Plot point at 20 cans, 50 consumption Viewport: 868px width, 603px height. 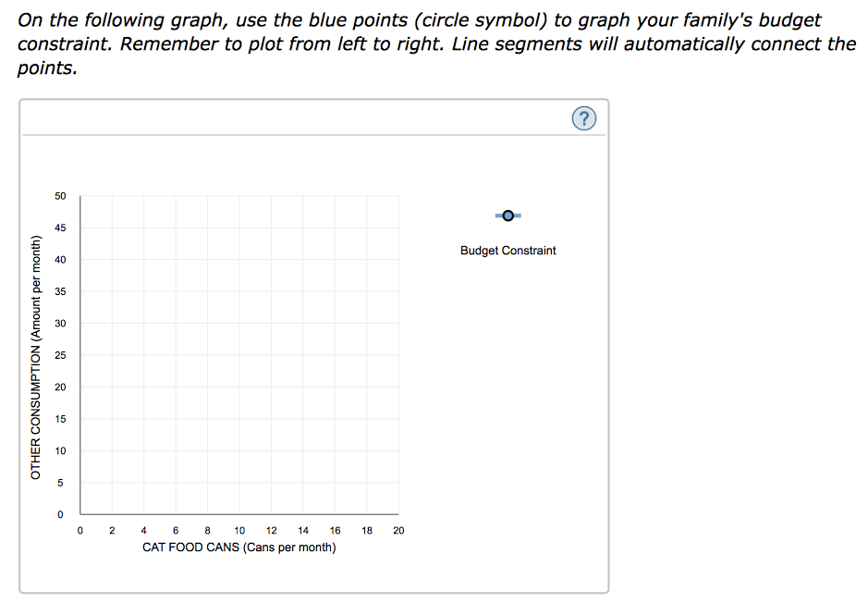(398, 196)
